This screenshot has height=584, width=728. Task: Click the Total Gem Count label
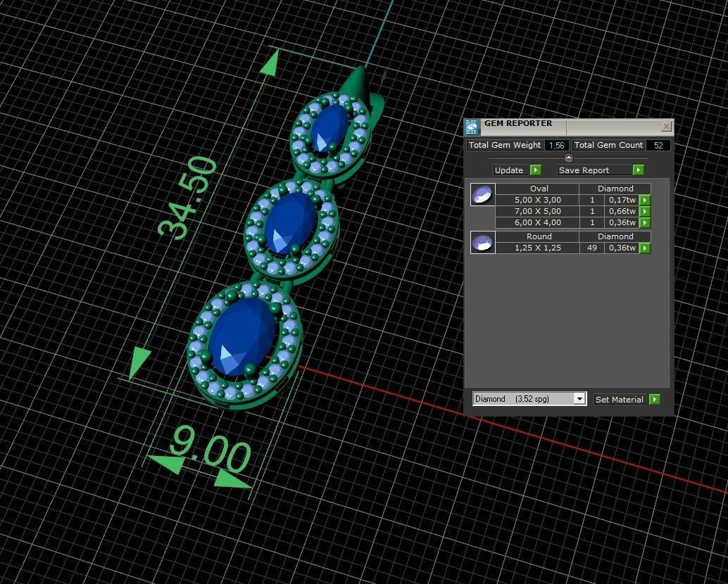[609, 145]
